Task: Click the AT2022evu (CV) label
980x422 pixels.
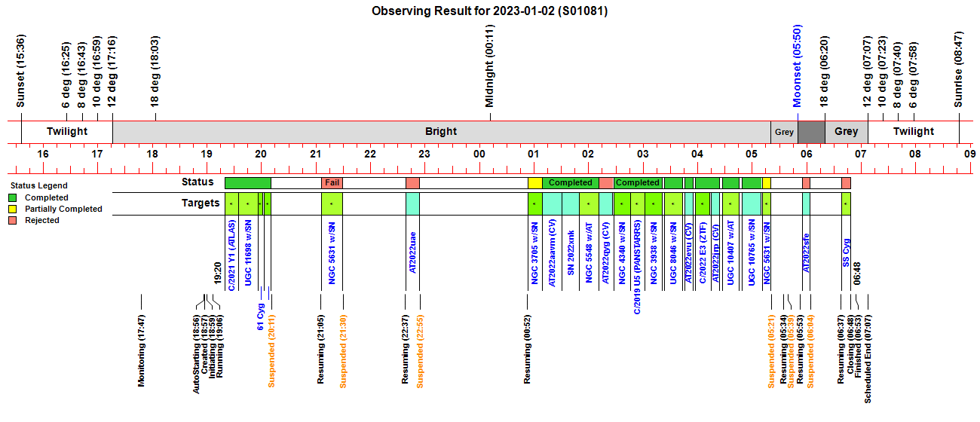Action: pyautogui.click(x=689, y=252)
